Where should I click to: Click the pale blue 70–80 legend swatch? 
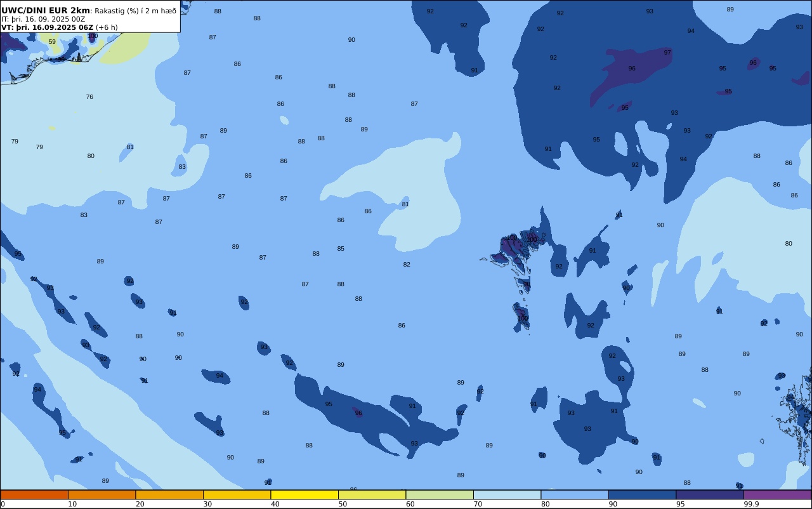507,494
